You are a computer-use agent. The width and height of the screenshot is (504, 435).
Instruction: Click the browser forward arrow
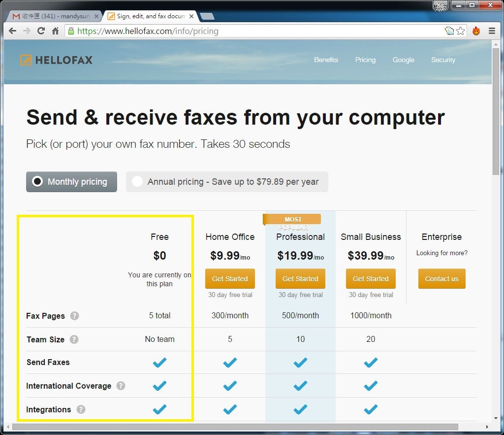(x=27, y=31)
